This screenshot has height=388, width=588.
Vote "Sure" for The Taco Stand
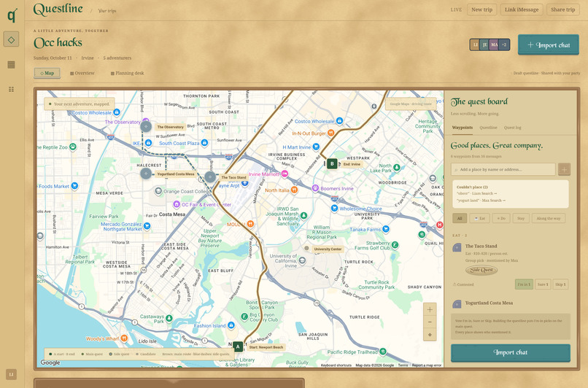pos(543,284)
